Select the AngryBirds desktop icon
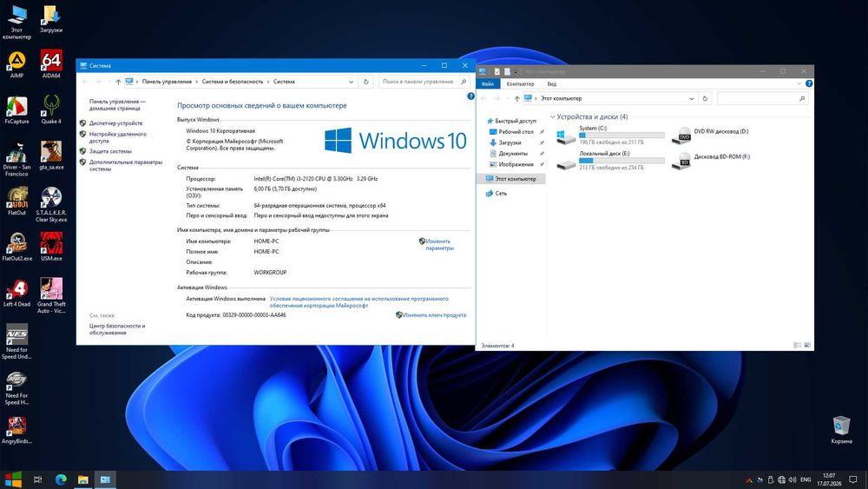This screenshot has width=868, height=489. pos(16,430)
